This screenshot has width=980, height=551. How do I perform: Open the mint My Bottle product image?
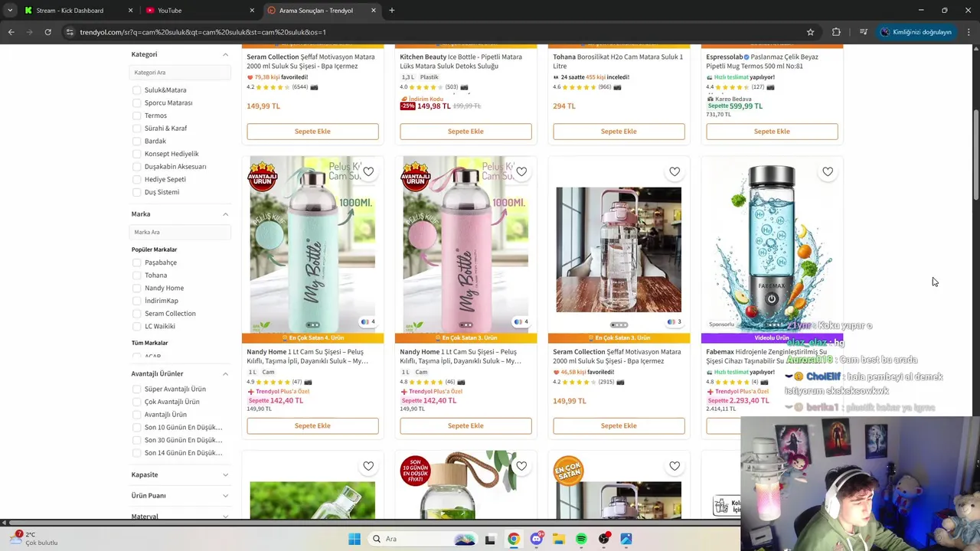tap(312, 245)
